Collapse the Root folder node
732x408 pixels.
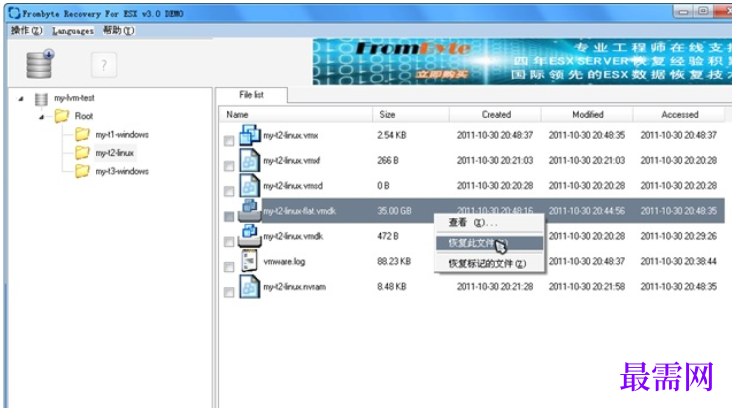(x=41, y=117)
